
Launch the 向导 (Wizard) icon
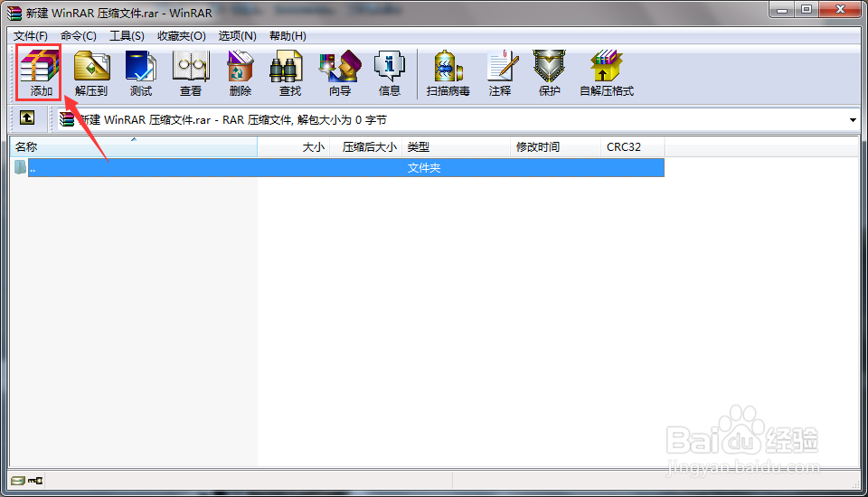point(340,72)
